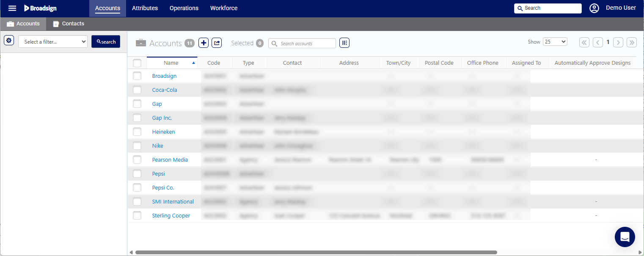
Task: Open the Gap Inc. account link
Action: [162, 118]
